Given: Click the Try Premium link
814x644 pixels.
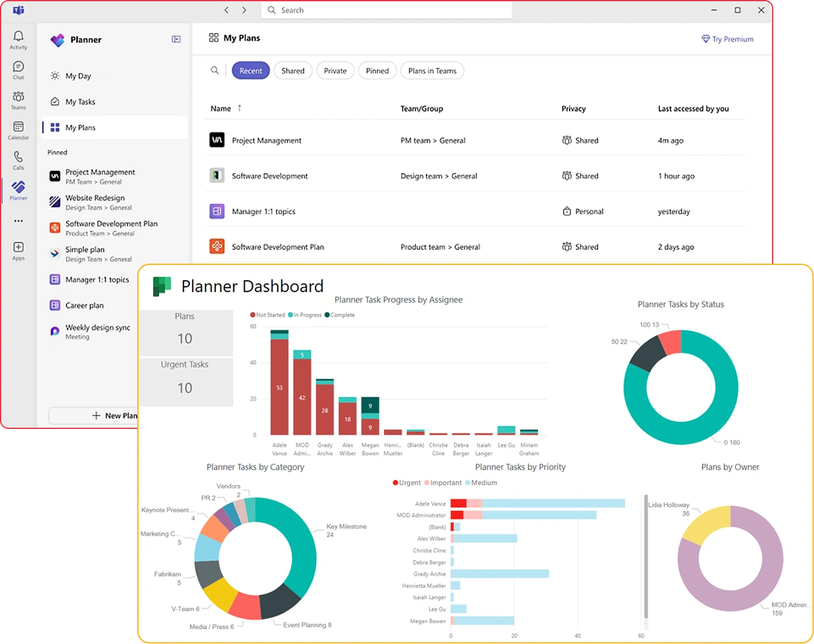Looking at the screenshot, I should pos(727,39).
